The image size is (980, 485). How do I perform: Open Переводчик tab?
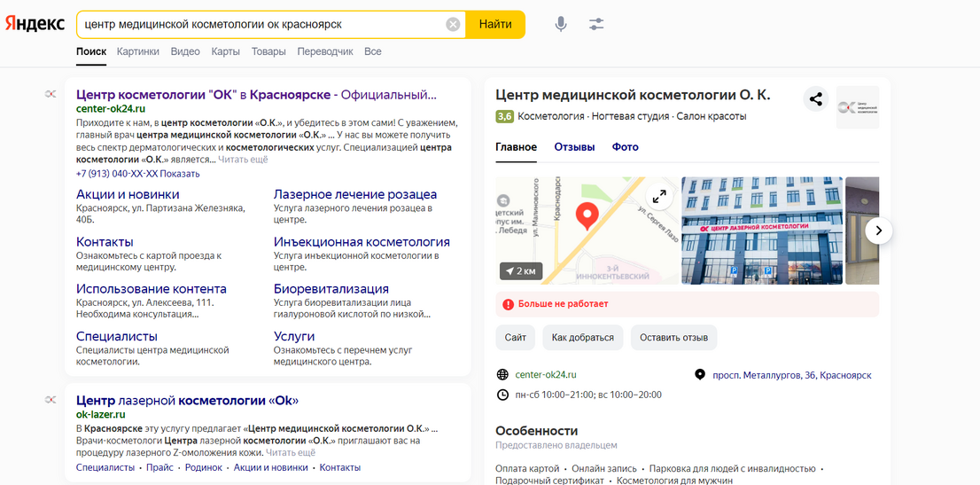pos(325,51)
